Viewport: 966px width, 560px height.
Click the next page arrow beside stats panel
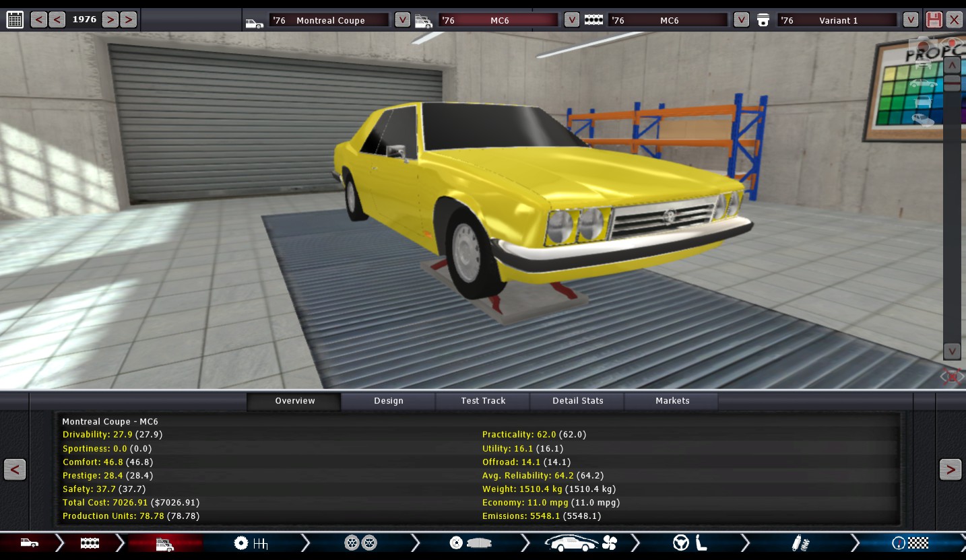point(951,469)
